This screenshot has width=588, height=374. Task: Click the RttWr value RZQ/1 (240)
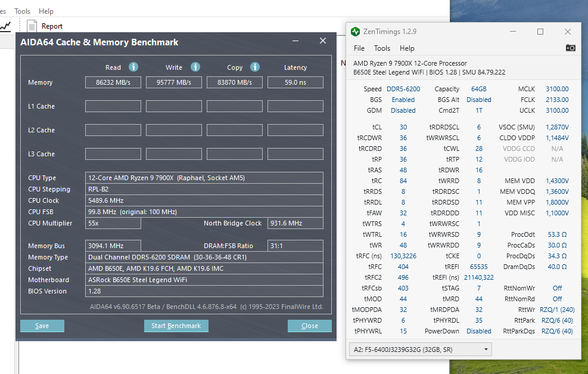[557, 310]
